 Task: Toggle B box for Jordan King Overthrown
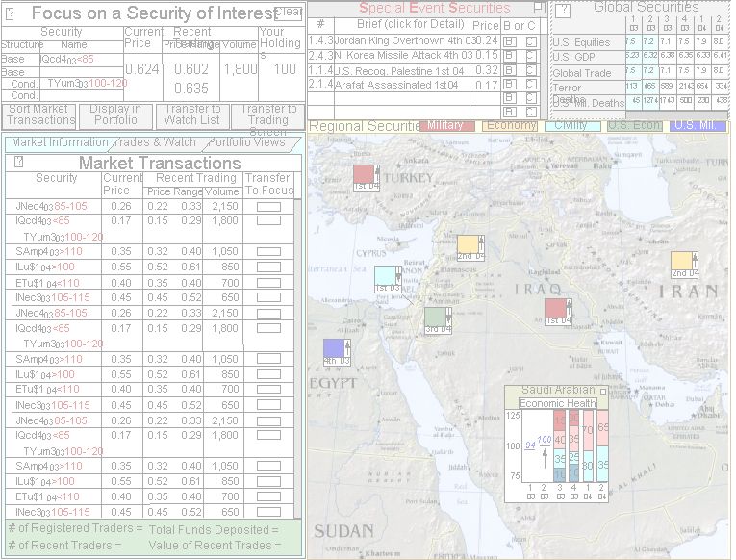click(510, 41)
